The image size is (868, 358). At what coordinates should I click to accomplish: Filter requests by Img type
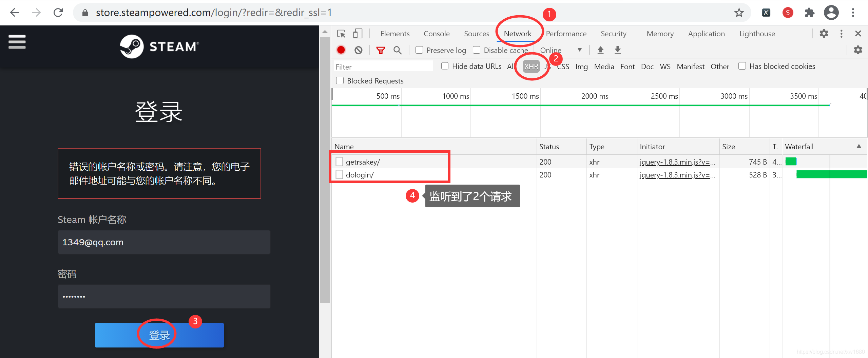click(x=581, y=67)
